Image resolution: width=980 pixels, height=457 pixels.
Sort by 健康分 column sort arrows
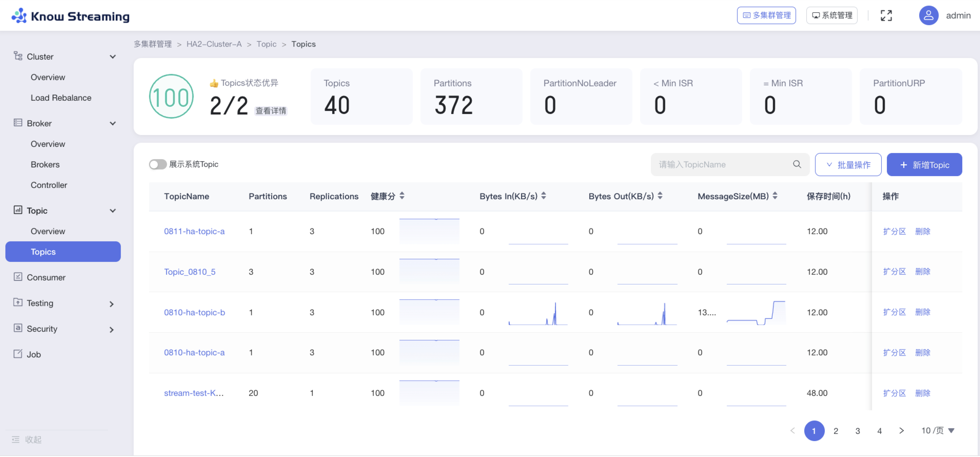pos(402,196)
